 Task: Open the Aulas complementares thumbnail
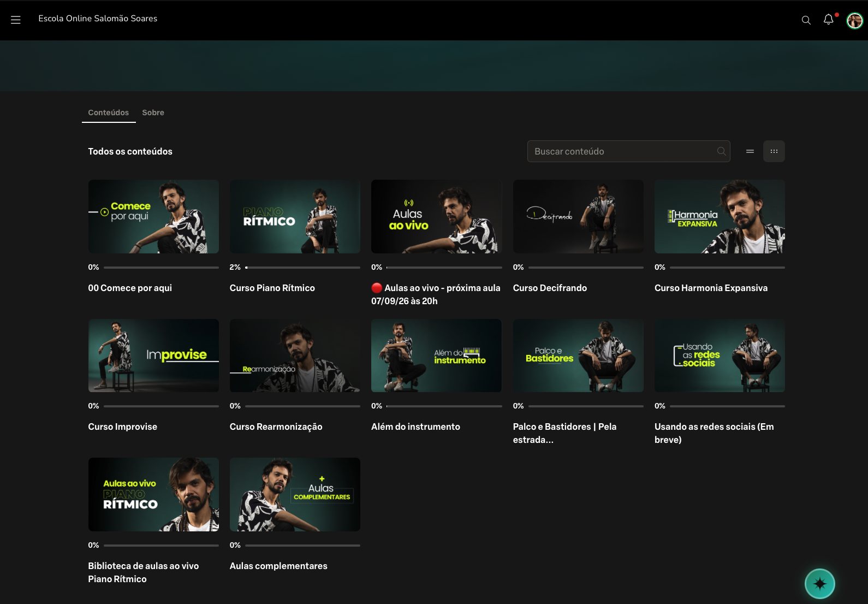pyautogui.click(x=295, y=494)
